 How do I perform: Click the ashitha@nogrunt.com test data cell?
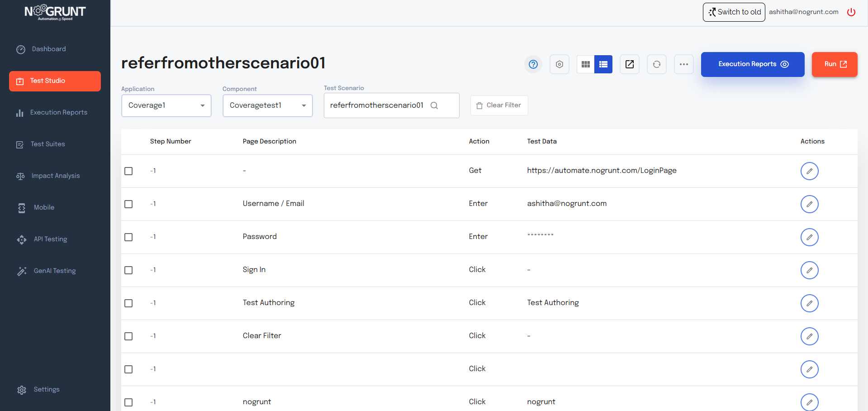coord(567,204)
